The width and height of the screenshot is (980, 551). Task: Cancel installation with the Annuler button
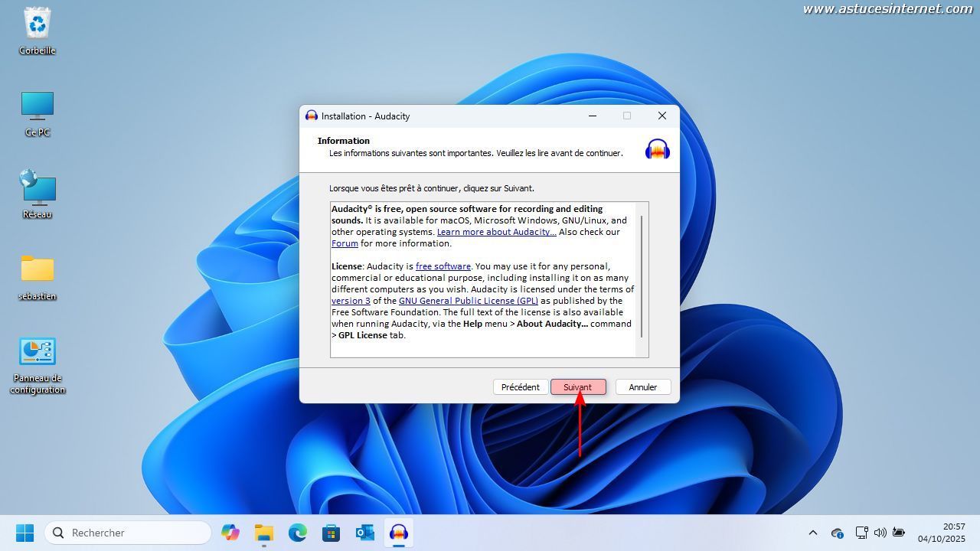[642, 387]
